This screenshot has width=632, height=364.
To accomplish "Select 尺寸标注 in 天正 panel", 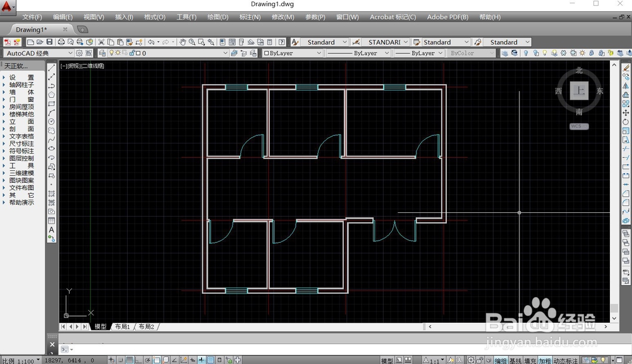I will (21, 143).
